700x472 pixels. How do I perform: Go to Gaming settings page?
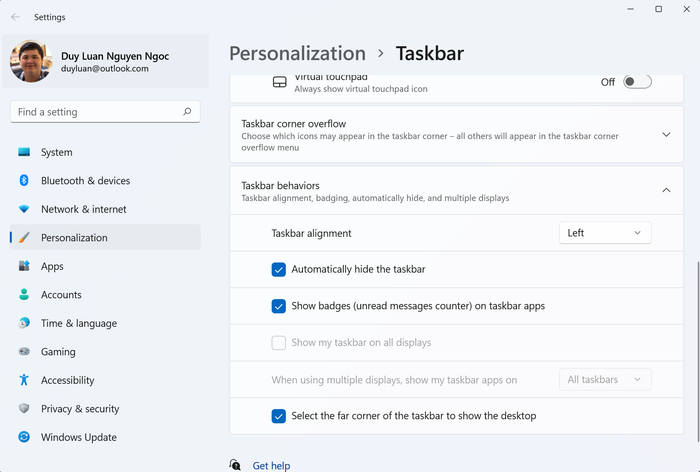(58, 352)
